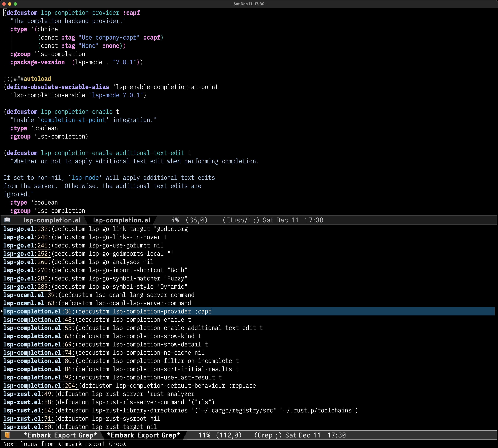Click symbol lsp-completion-provider in source buffer
498x448 pixels.
(80, 13)
